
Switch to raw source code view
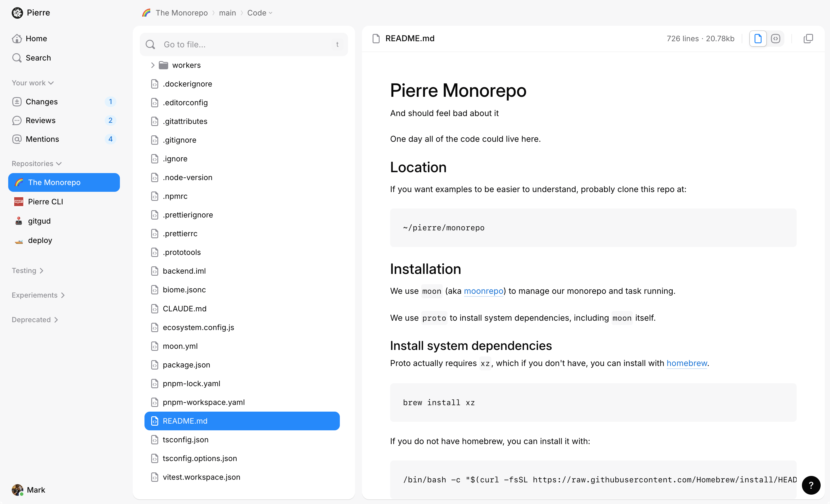tap(775, 38)
